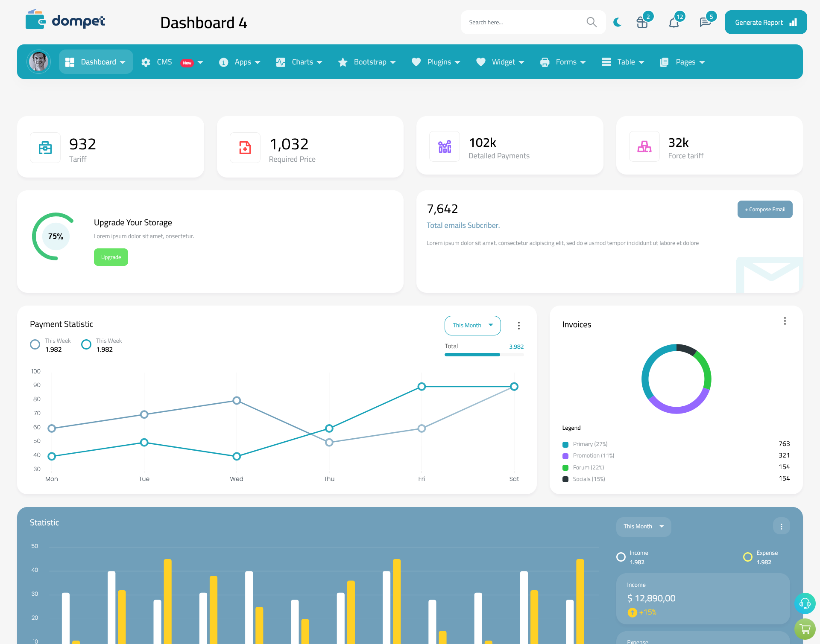Click the dark mode moon toggle icon
Viewport: 820px width, 644px height.
tap(618, 23)
